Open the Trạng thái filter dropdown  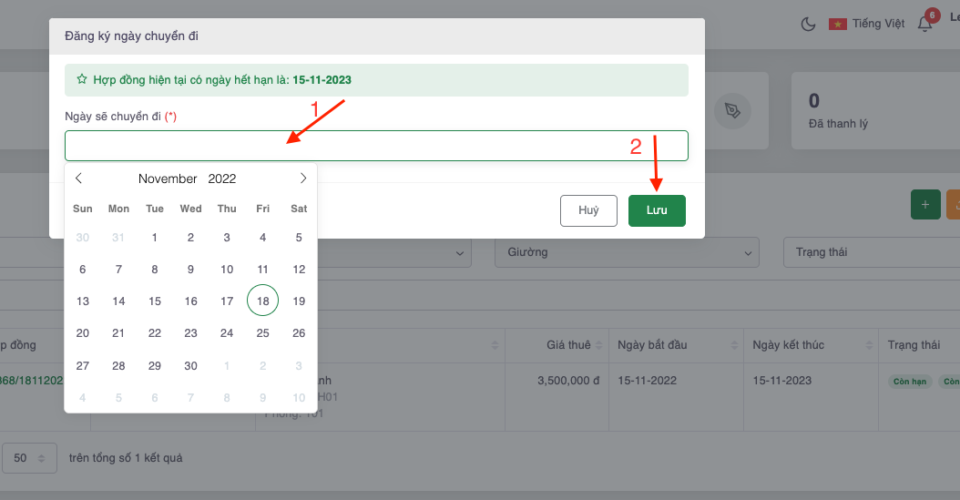870,253
